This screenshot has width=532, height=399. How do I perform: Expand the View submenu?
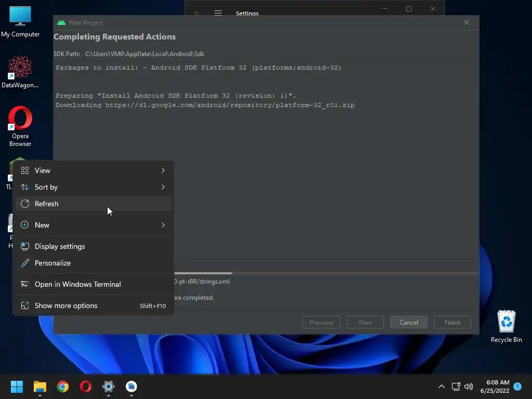[94, 170]
